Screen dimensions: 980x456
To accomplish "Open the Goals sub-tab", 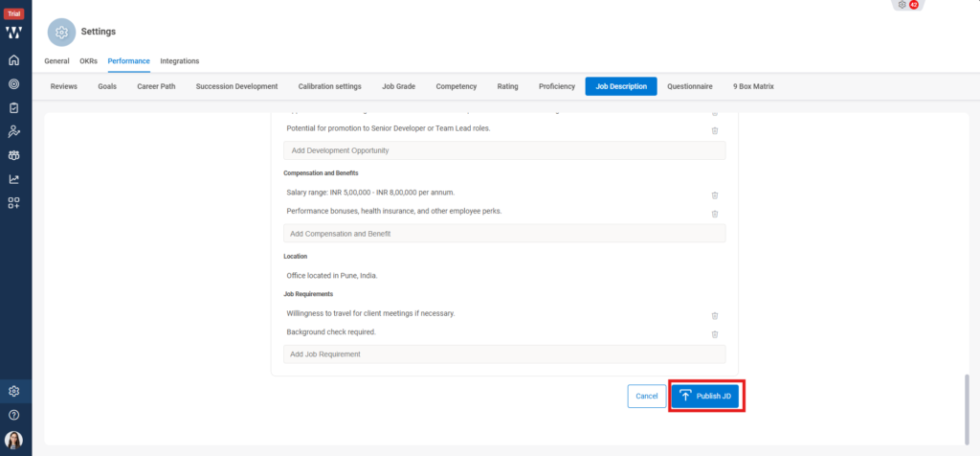I will point(107,86).
